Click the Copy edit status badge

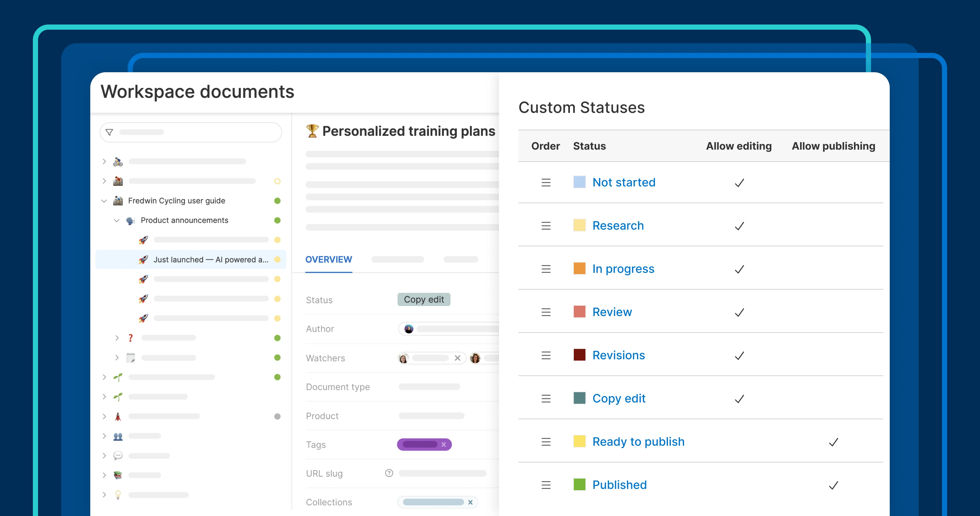(x=423, y=300)
